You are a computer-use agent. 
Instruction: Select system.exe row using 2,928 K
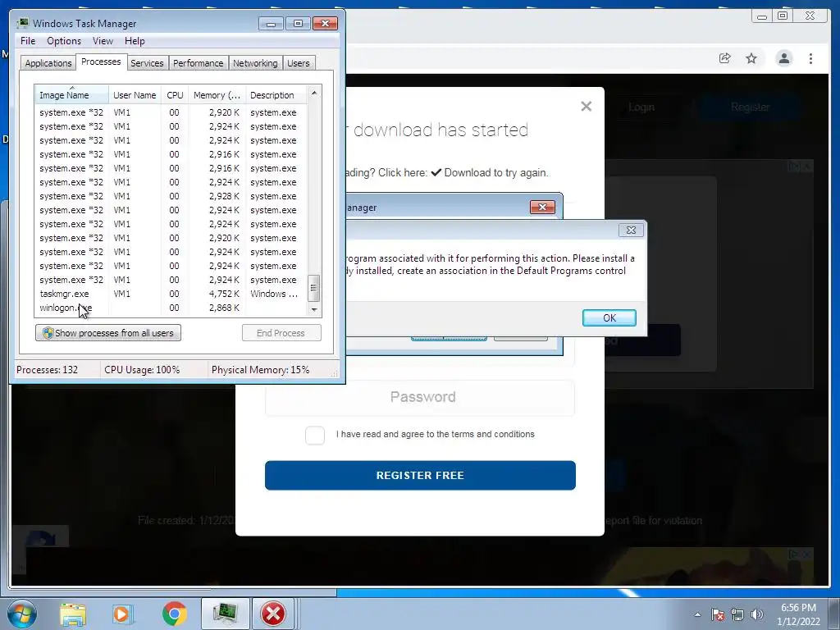[171, 196]
